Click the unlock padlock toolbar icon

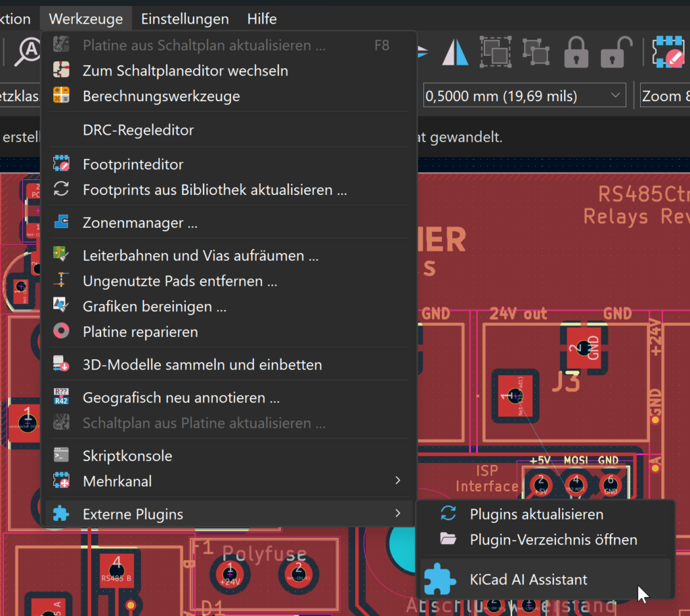click(616, 53)
